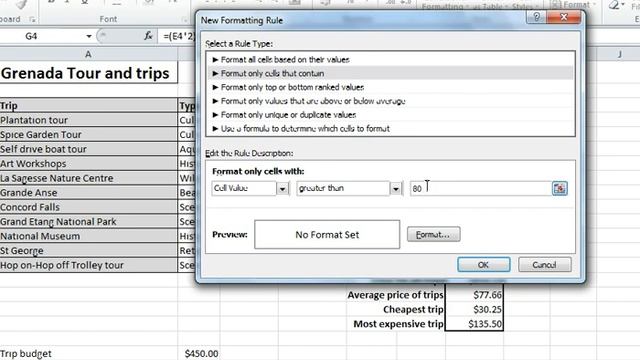This screenshot has height=360, width=640.
Task: Click the 'Art Workshops' cell
Action: tap(88, 164)
